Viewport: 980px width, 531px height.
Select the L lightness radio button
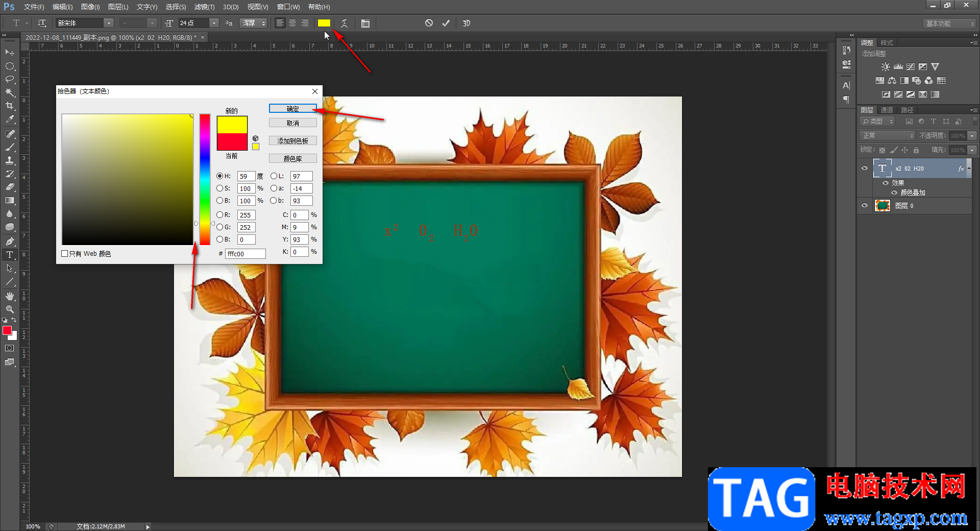[x=274, y=176]
